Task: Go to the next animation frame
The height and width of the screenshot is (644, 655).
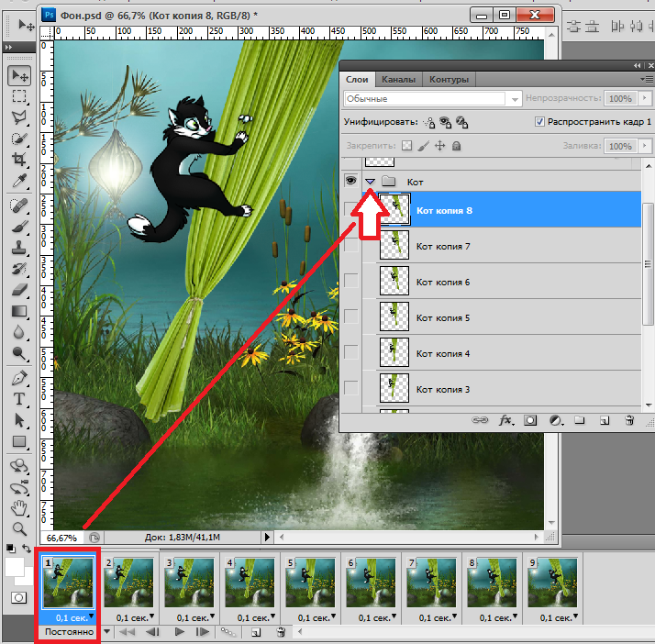Action: click(x=202, y=632)
